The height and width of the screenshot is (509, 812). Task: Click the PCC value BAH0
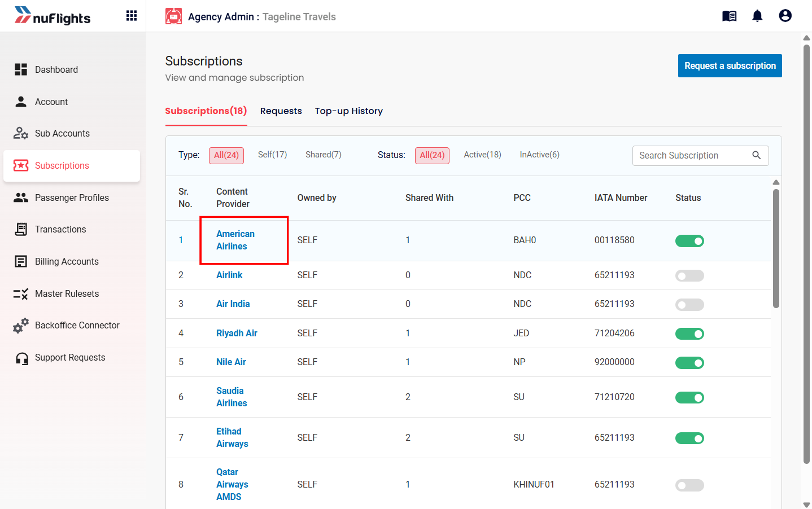pos(525,240)
